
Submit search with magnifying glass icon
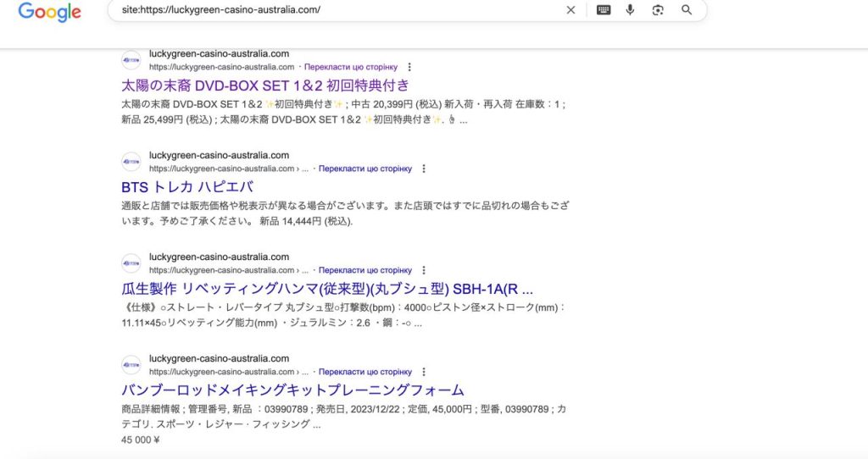click(687, 10)
